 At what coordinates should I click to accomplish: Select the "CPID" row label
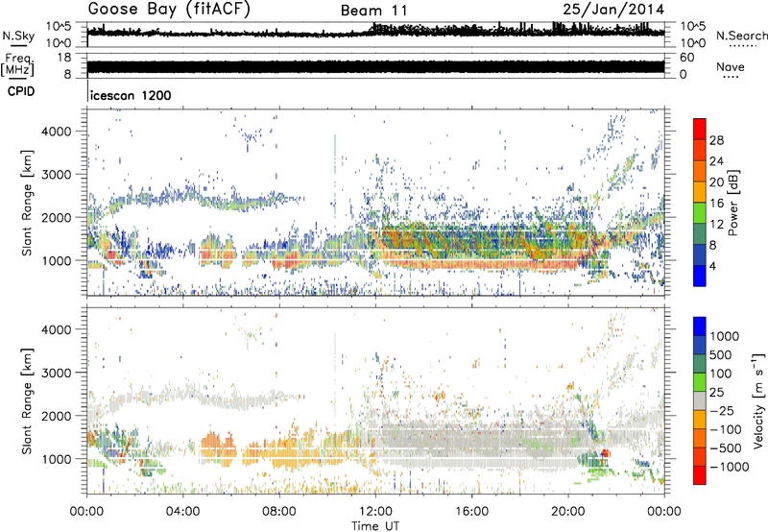21,91
